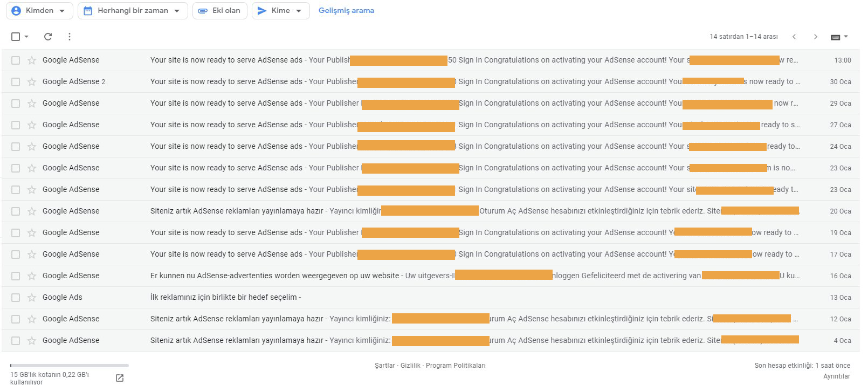
Task: Open the Gizlilik privacy link
Action: click(410, 366)
